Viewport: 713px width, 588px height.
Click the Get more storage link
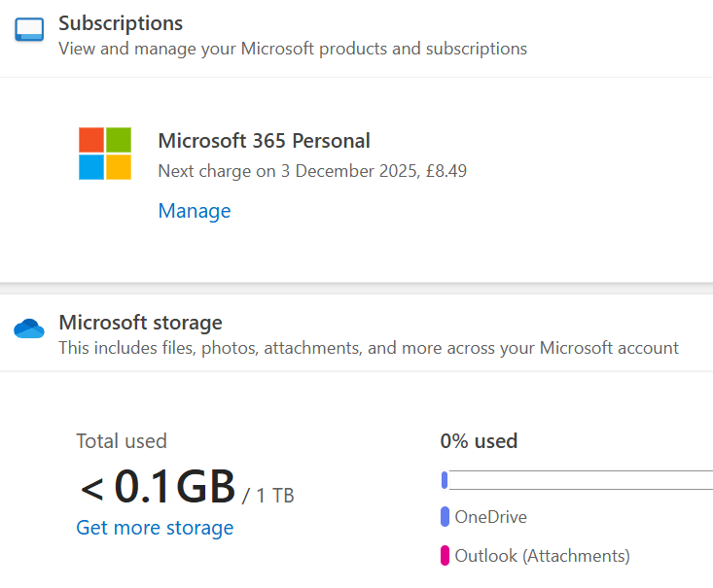point(155,528)
